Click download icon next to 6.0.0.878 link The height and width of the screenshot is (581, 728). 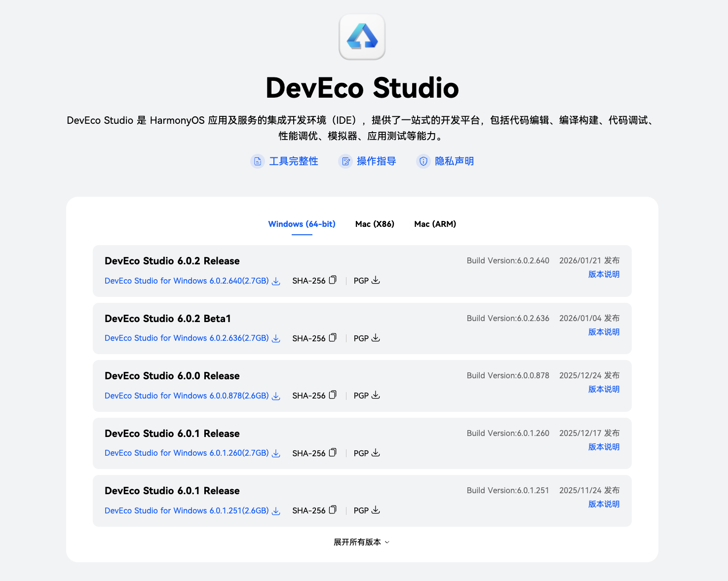(x=276, y=396)
